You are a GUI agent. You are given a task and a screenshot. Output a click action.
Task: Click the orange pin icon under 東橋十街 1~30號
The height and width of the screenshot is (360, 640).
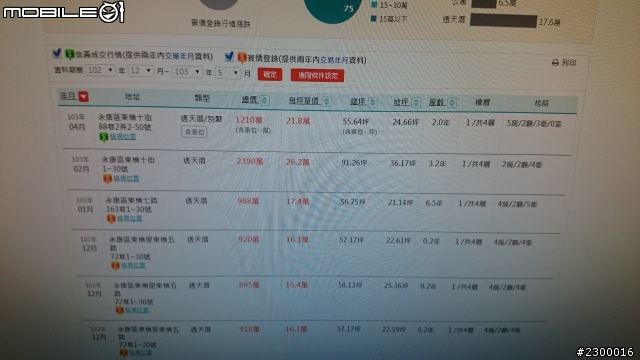click(107, 178)
